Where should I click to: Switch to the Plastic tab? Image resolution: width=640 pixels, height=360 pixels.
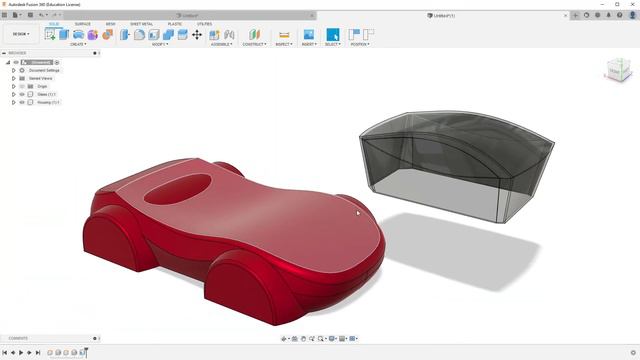[175, 24]
